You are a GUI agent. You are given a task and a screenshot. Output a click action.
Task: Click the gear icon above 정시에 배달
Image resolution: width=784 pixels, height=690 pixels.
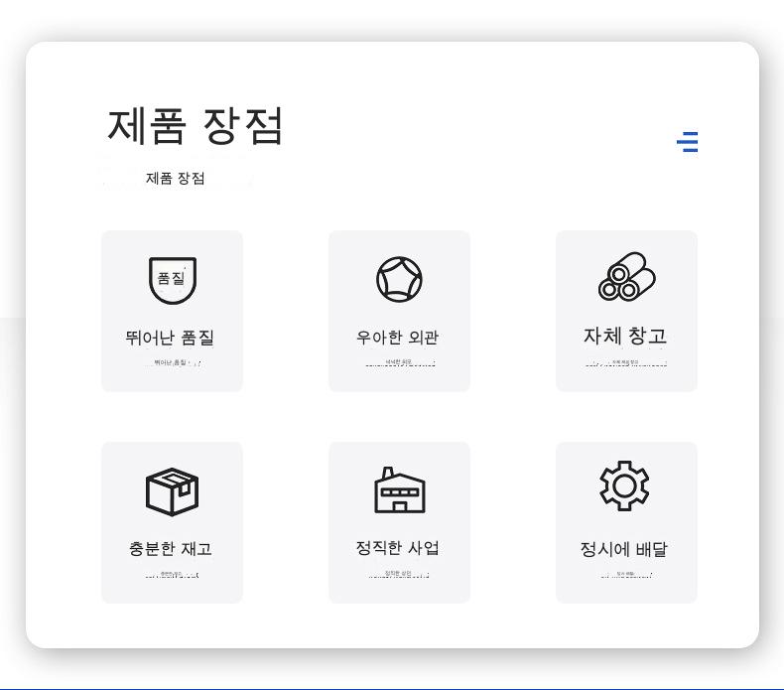tap(625, 485)
